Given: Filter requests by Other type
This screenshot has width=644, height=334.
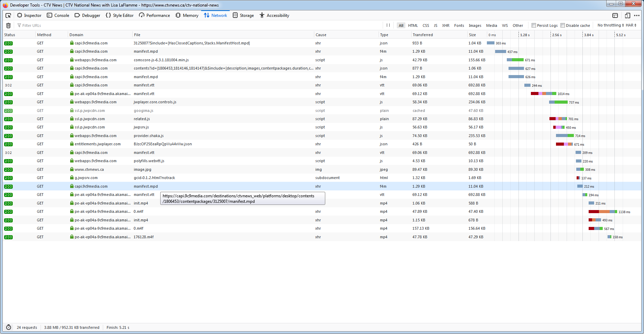Looking at the screenshot, I should [518, 25].
